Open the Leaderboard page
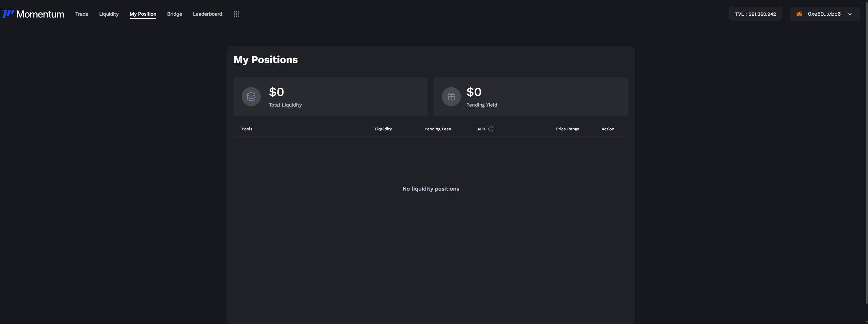This screenshot has height=324, width=868. pyautogui.click(x=207, y=14)
